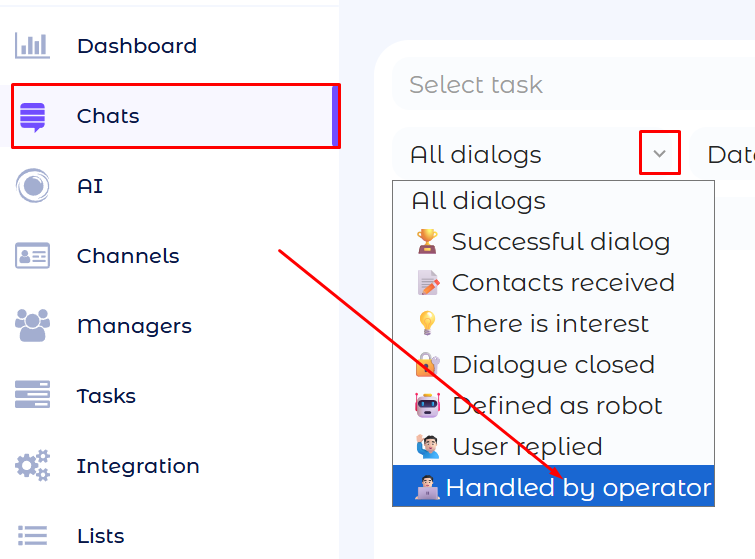Click the Chats speech bubble icon
The image size is (755, 559).
(32, 116)
